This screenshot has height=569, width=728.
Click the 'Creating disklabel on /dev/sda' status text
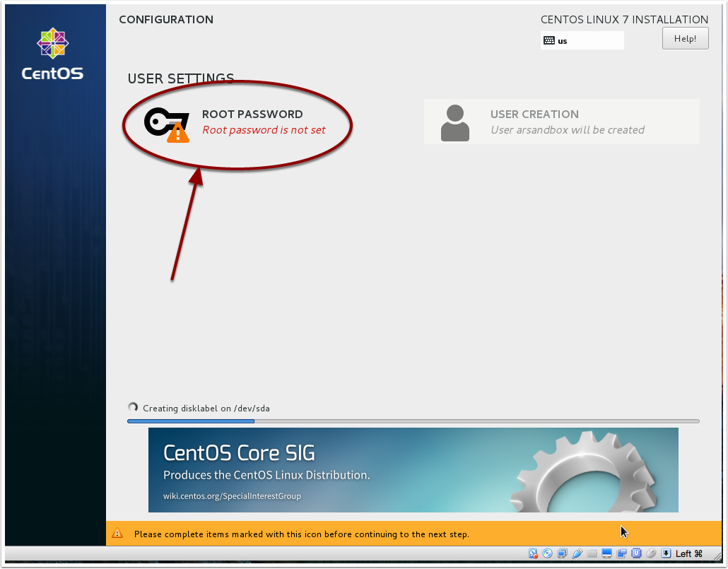click(206, 409)
